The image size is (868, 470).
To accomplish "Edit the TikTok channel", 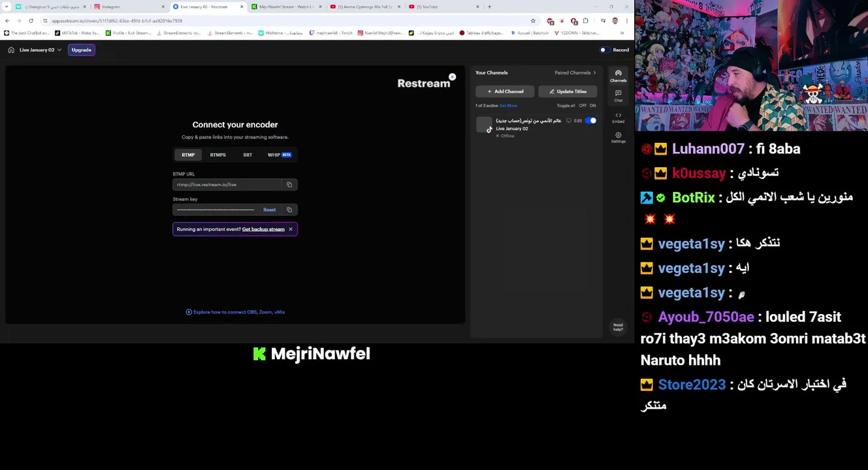I will (578, 121).
